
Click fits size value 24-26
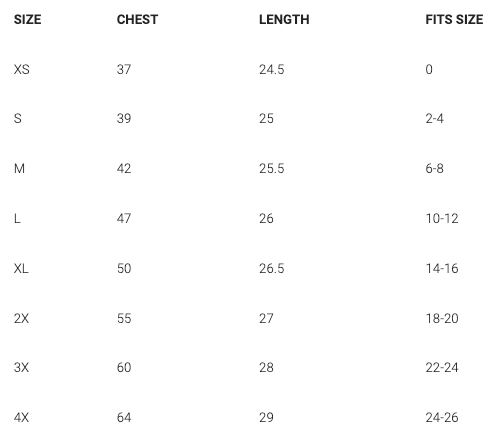click(x=442, y=417)
